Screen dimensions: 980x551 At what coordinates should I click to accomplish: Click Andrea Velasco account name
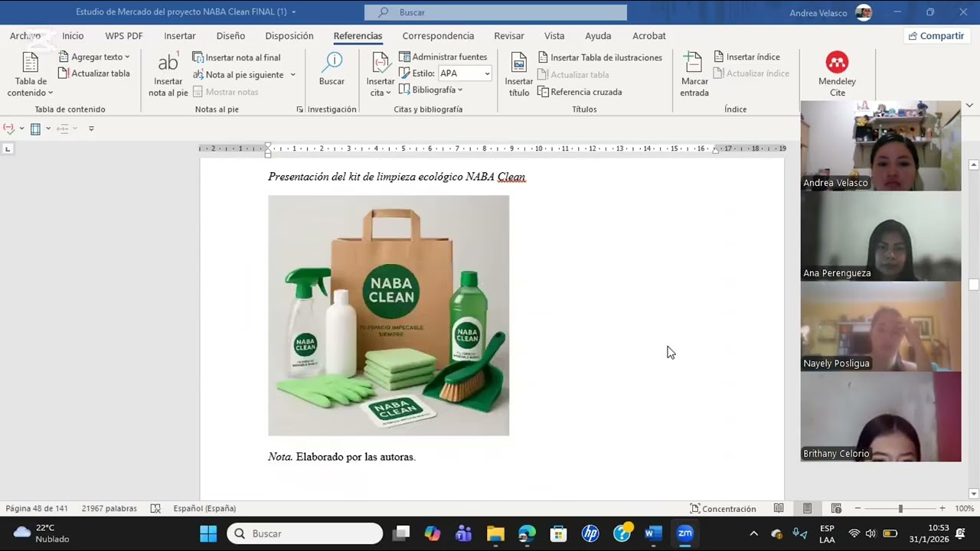pyautogui.click(x=820, y=12)
